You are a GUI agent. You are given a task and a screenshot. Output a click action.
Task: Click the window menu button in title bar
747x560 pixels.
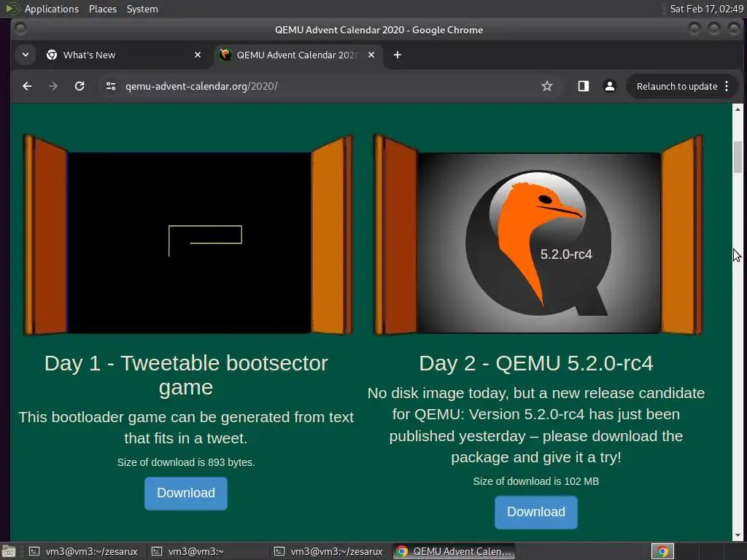20,29
